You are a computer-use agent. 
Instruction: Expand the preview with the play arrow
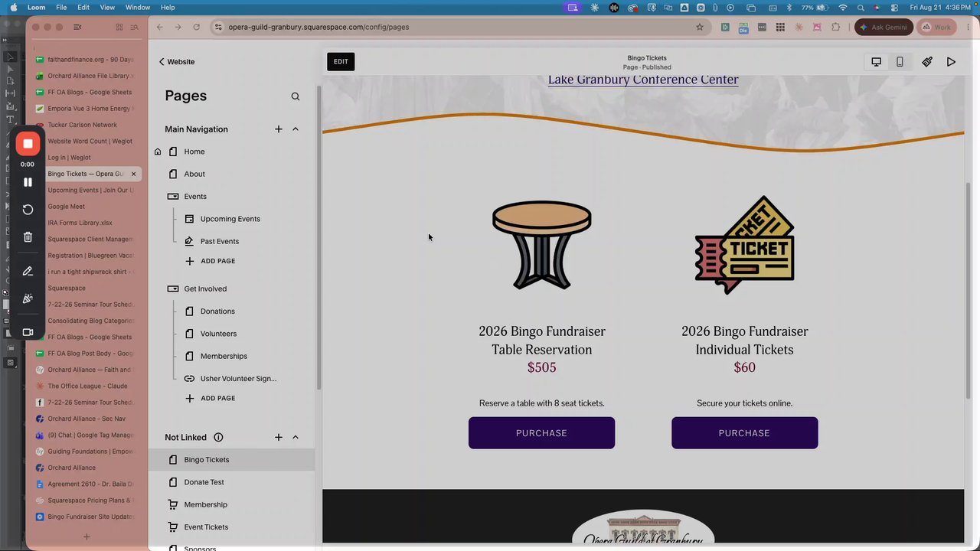pyautogui.click(x=951, y=62)
